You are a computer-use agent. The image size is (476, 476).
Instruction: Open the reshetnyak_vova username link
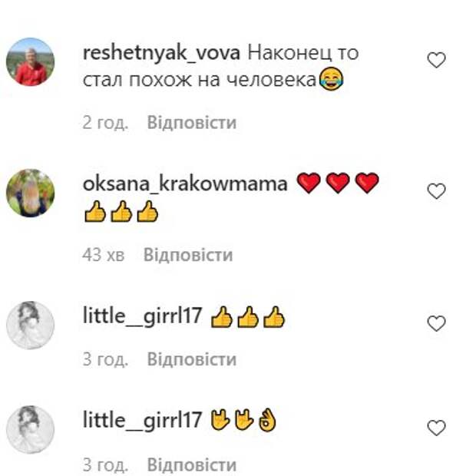tap(161, 54)
